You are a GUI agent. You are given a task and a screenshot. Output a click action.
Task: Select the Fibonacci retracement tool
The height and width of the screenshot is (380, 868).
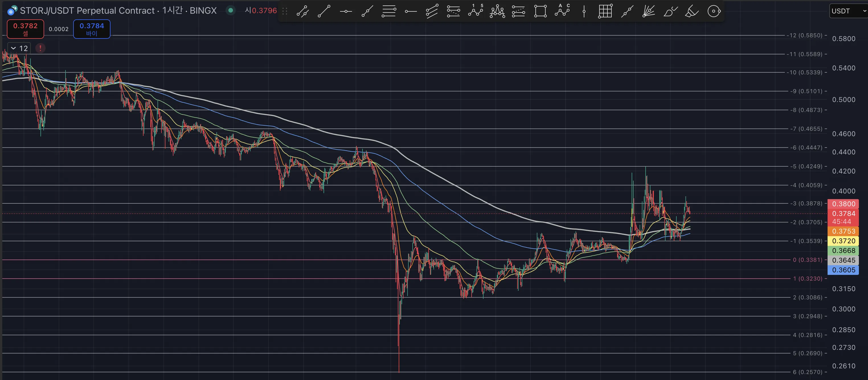pos(388,11)
